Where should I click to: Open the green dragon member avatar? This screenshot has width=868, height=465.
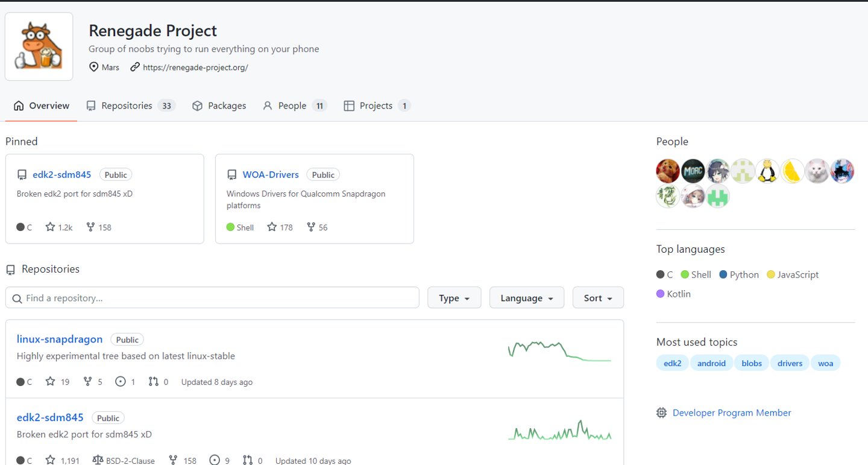[x=668, y=196]
